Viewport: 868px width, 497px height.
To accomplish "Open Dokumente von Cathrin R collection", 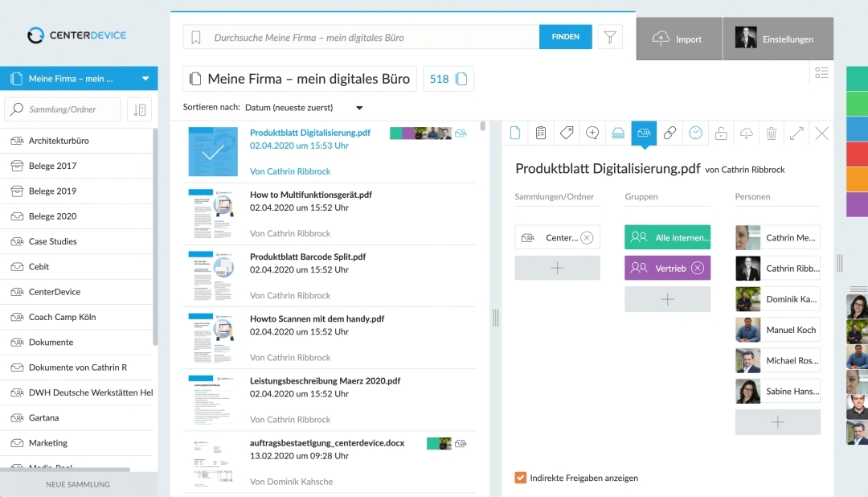I will coord(76,368).
